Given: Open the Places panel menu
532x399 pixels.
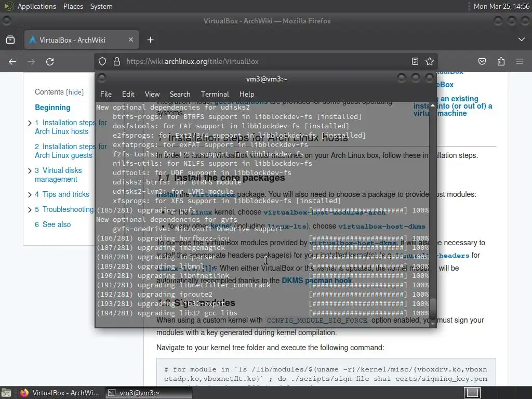Looking at the screenshot, I should click(73, 6).
